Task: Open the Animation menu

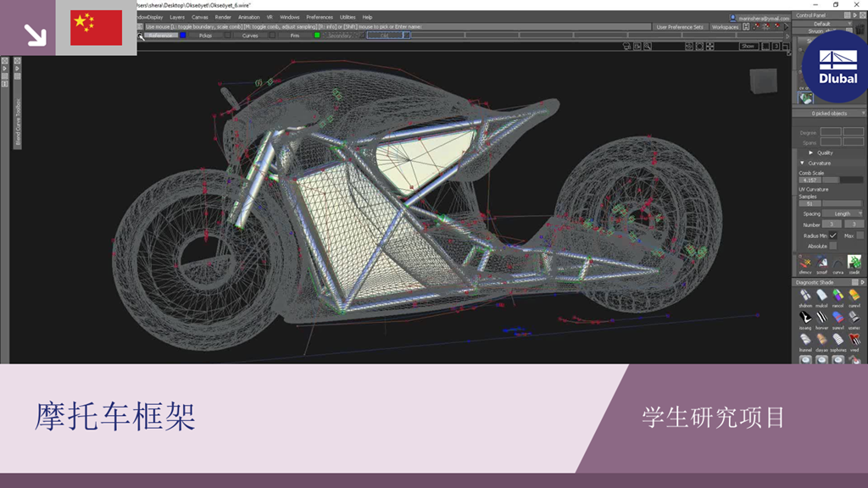Action: coord(249,17)
